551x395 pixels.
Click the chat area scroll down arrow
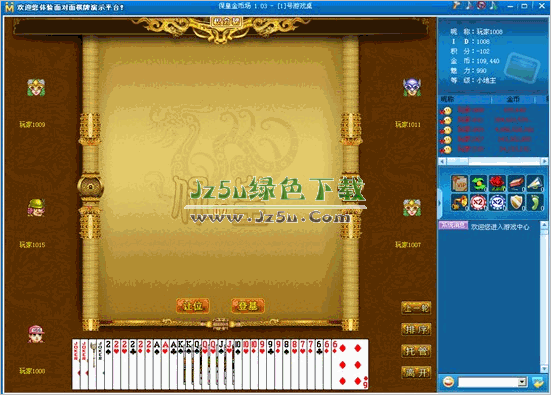[544, 369]
